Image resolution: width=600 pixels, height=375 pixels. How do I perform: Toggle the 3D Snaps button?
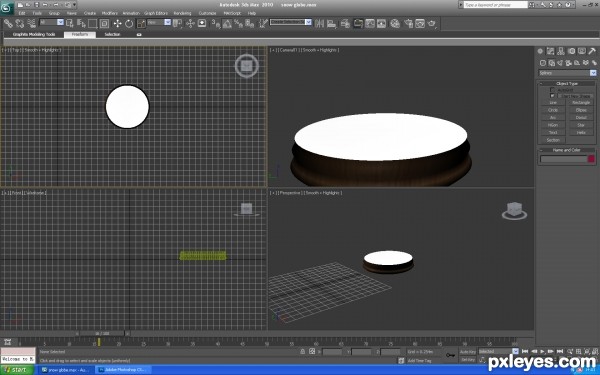coord(215,23)
